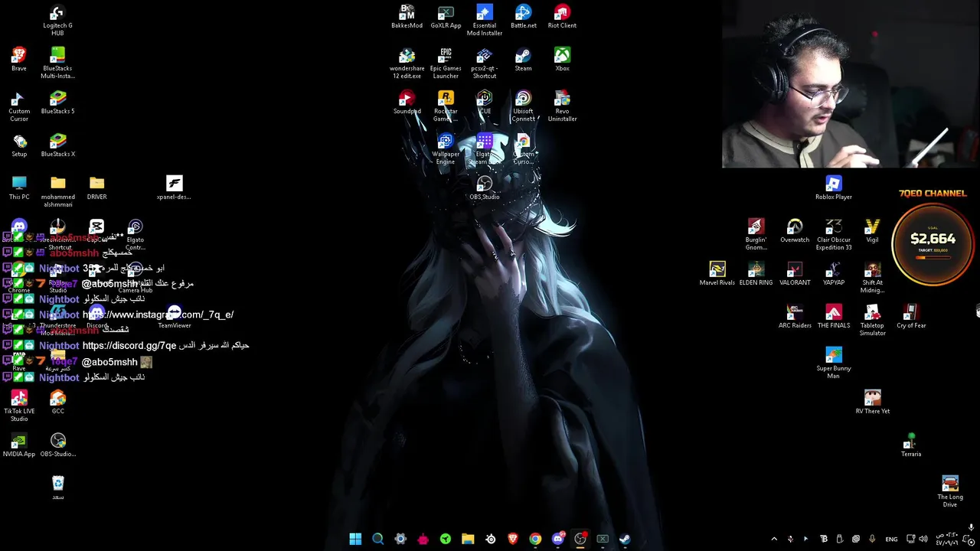The height and width of the screenshot is (551, 980).
Task: Open the BlueStacks X desktop shortcut
Action: click(57, 145)
